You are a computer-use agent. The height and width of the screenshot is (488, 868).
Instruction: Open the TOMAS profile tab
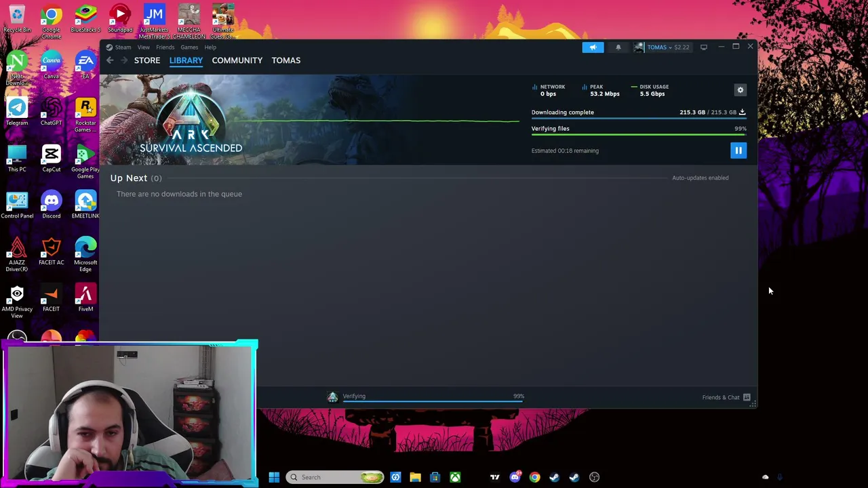[286, 60]
